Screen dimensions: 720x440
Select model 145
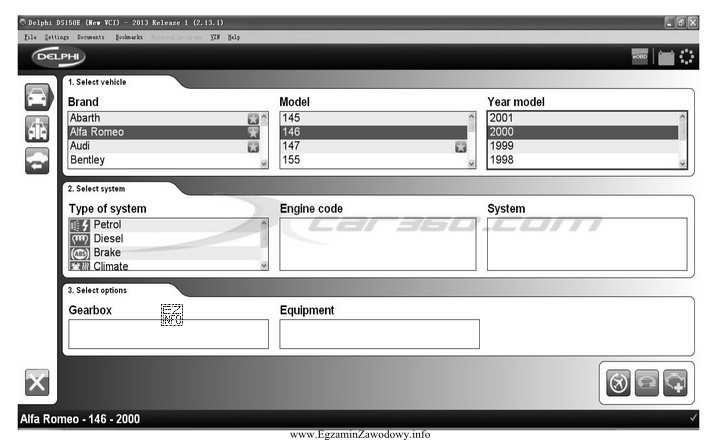(x=374, y=118)
